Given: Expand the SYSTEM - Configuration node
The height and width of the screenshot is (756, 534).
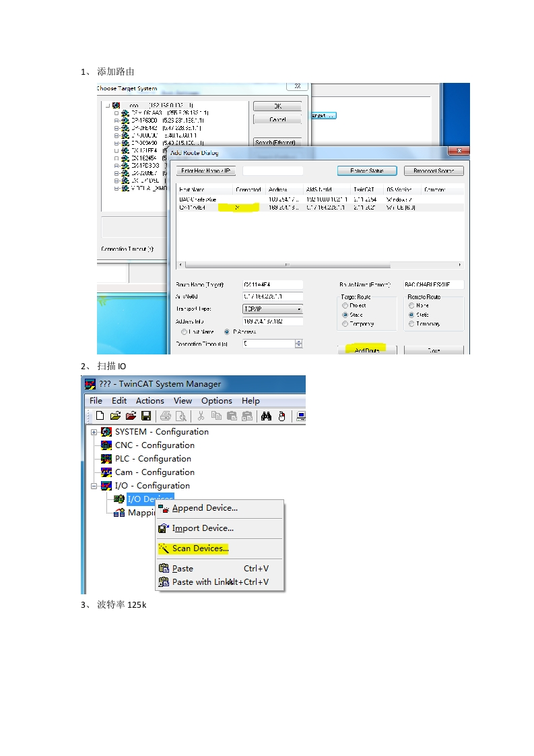Looking at the screenshot, I should coord(94,432).
